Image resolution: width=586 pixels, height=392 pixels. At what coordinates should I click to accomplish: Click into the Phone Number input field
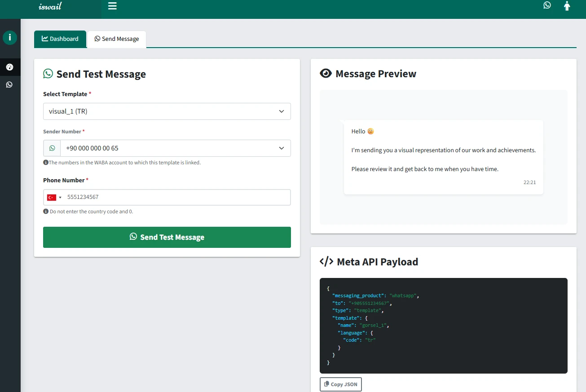tap(177, 198)
